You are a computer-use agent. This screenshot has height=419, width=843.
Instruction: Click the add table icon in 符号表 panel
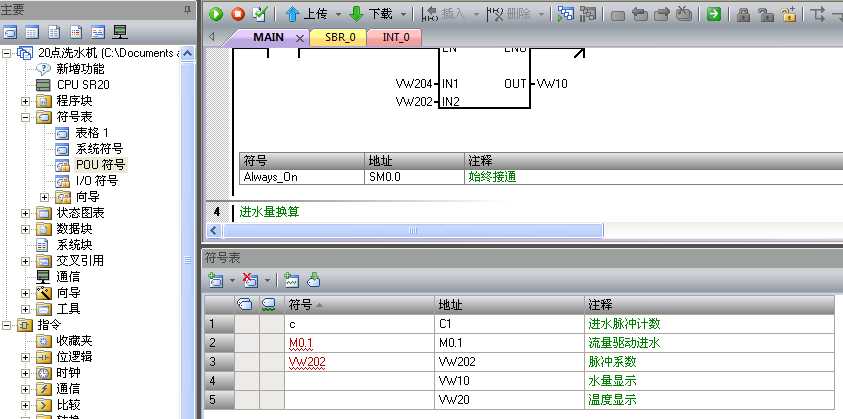pyautogui.click(x=214, y=281)
